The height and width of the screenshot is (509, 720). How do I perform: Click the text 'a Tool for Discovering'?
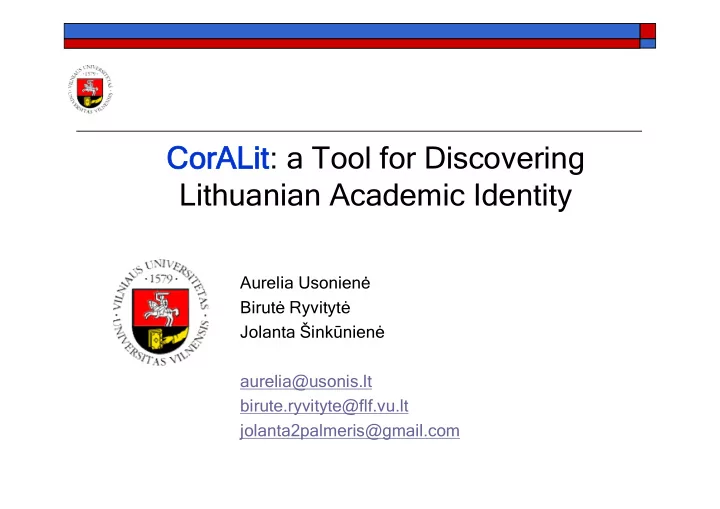435,158
